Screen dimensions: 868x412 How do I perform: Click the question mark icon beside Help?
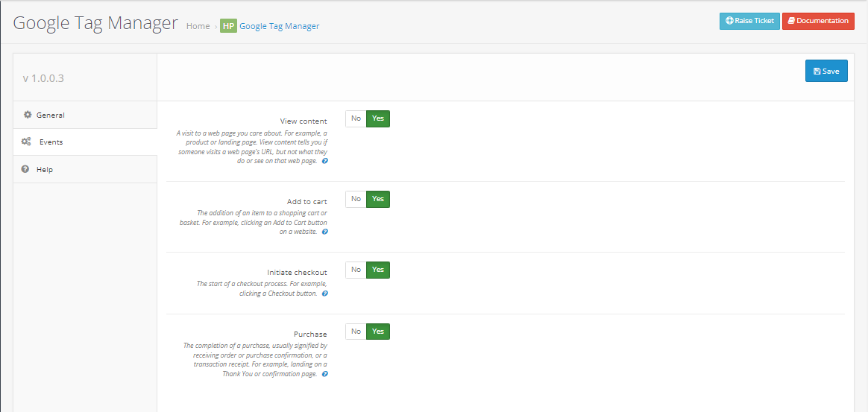(x=25, y=169)
